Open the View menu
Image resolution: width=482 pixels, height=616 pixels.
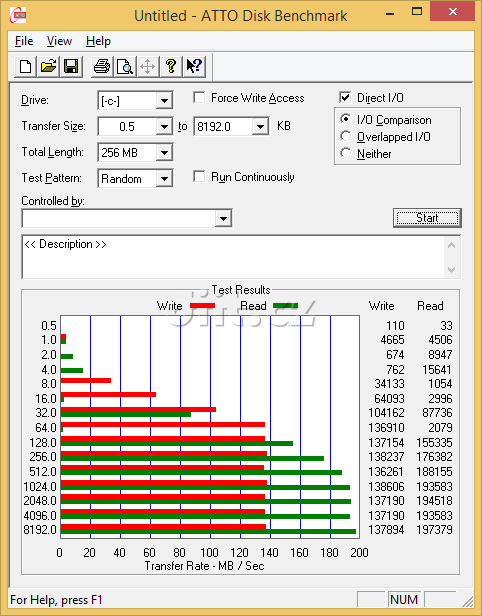pyautogui.click(x=59, y=41)
